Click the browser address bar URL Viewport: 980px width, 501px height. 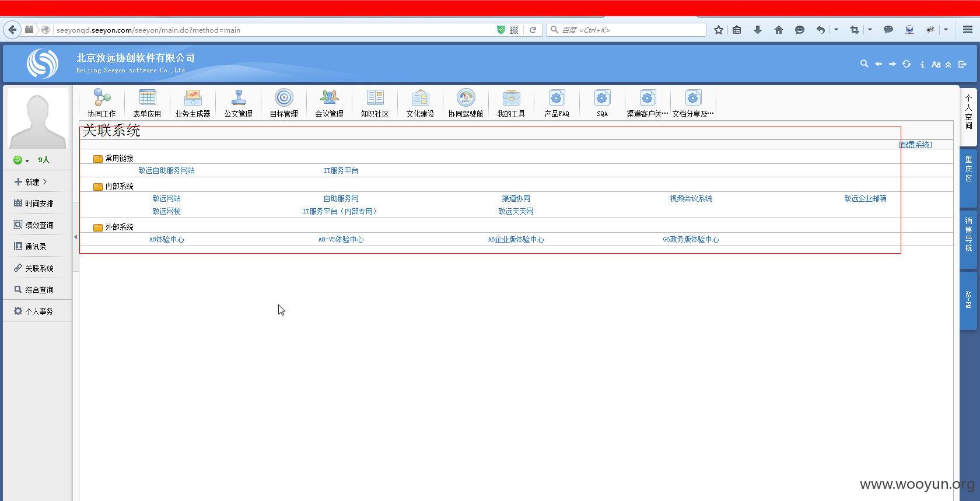(x=148, y=30)
